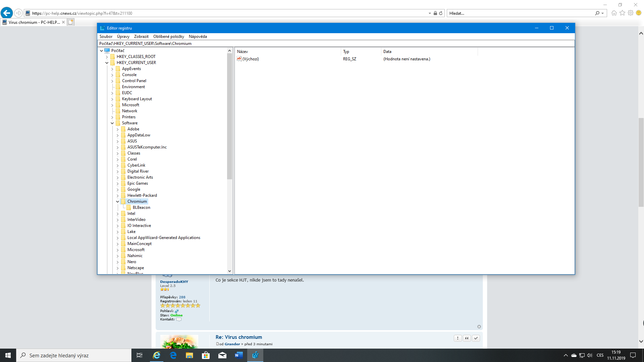Open DesperadoKHY user profile link
This screenshot has height=362, width=644.
click(174, 282)
